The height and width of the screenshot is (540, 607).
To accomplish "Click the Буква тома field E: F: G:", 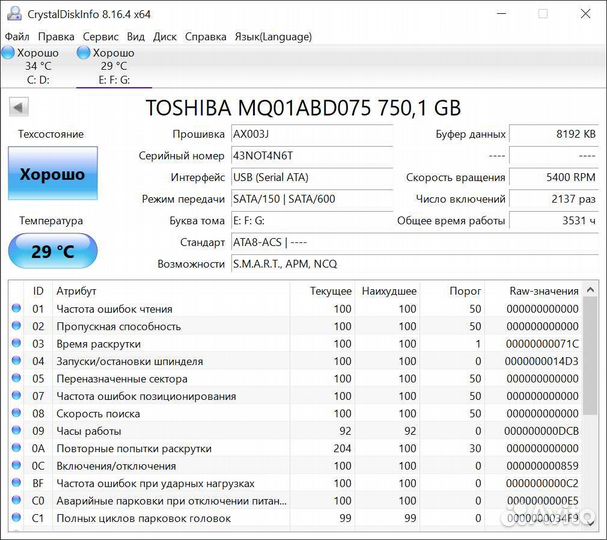I will click(x=312, y=221).
